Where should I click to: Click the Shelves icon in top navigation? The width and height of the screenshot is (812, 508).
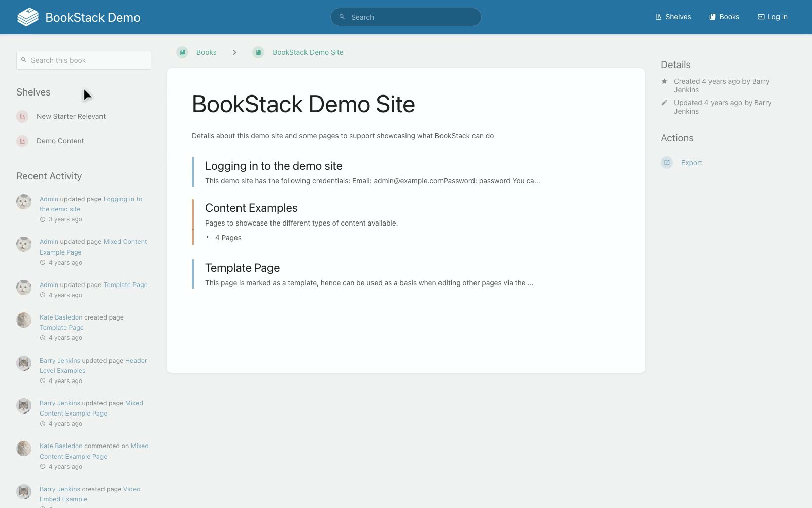[x=659, y=17]
